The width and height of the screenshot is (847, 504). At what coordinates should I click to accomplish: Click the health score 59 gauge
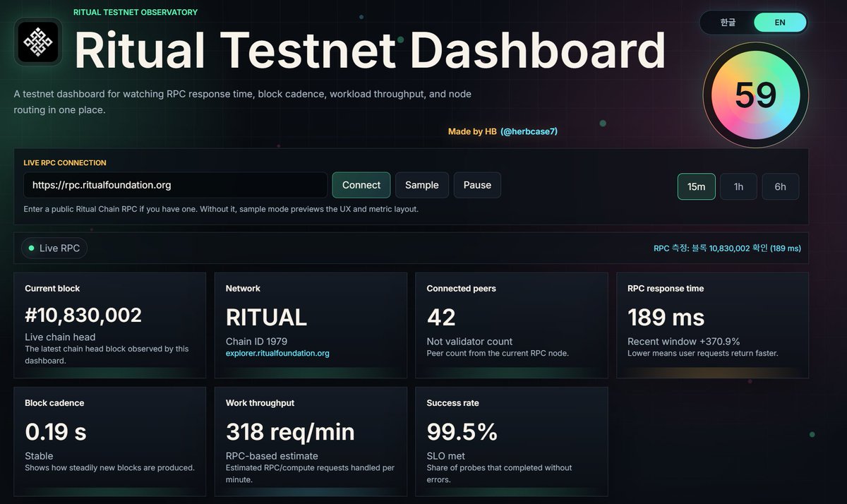pyautogui.click(x=756, y=95)
